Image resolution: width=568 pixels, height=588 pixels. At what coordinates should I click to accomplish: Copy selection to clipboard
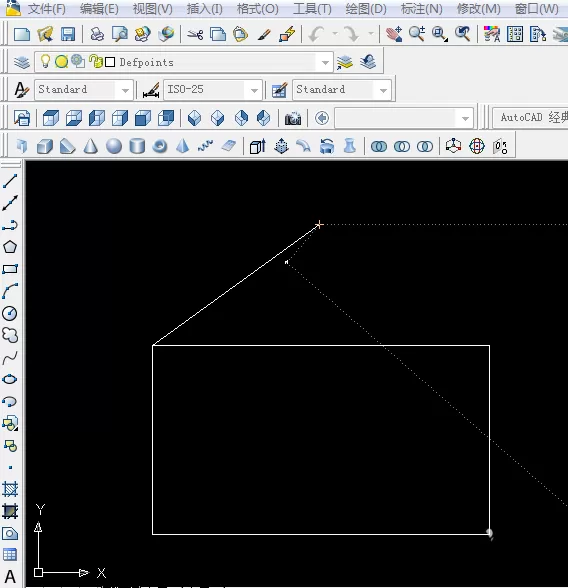[x=218, y=34]
